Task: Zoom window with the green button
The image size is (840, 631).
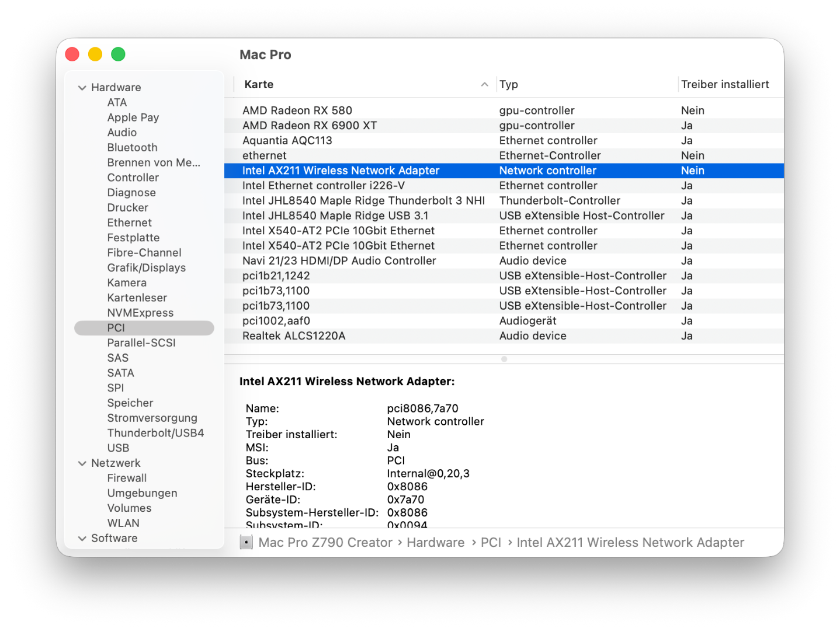Action: [118, 54]
